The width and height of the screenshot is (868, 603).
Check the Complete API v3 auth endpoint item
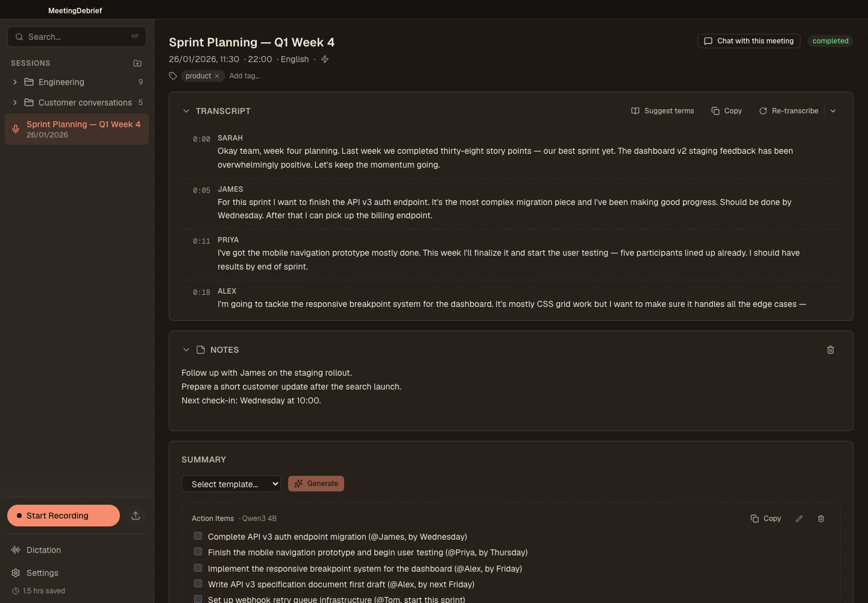[198, 536]
